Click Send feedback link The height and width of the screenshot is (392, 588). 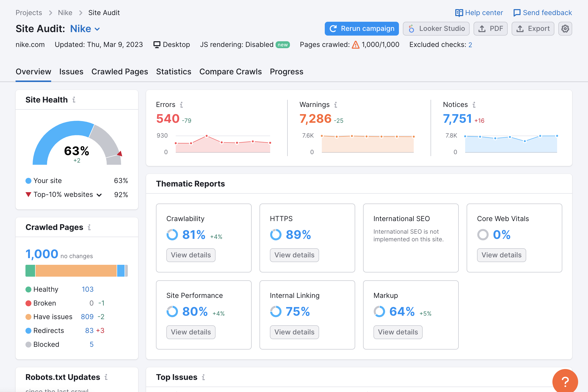coord(543,13)
